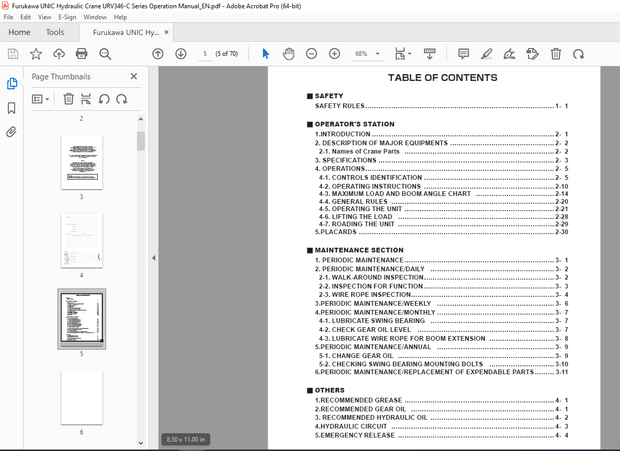Viewport: 620px width, 451px height.
Task: Zoom out with the minus icon
Action: pos(312,54)
